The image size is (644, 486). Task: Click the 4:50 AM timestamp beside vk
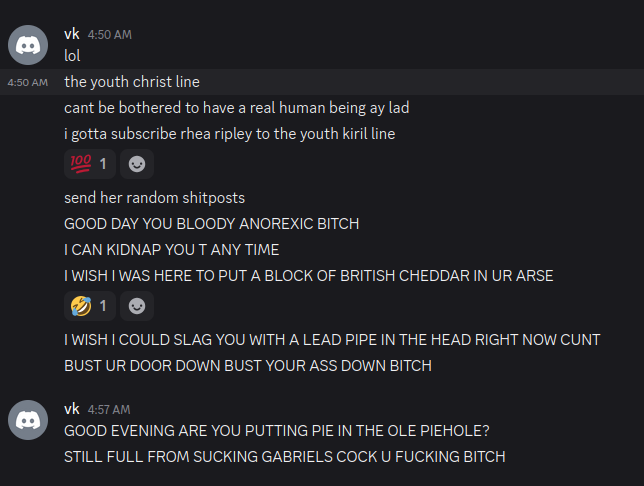point(110,35)
